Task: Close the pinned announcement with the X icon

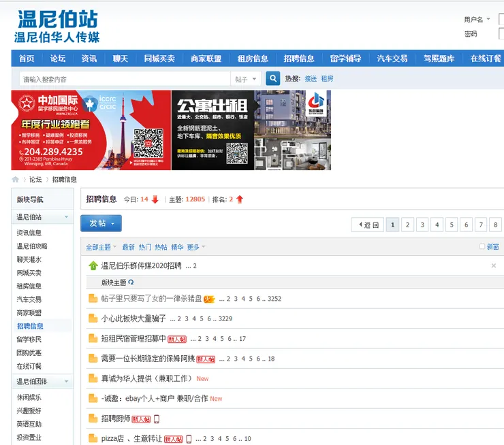Action: [493, 265]
